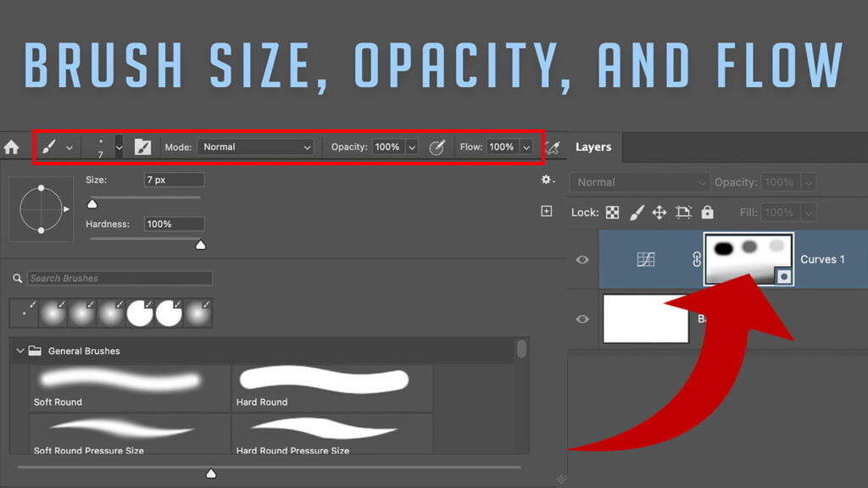
Task: Open the Mode dropdown set to Normal
Action: 256,147
